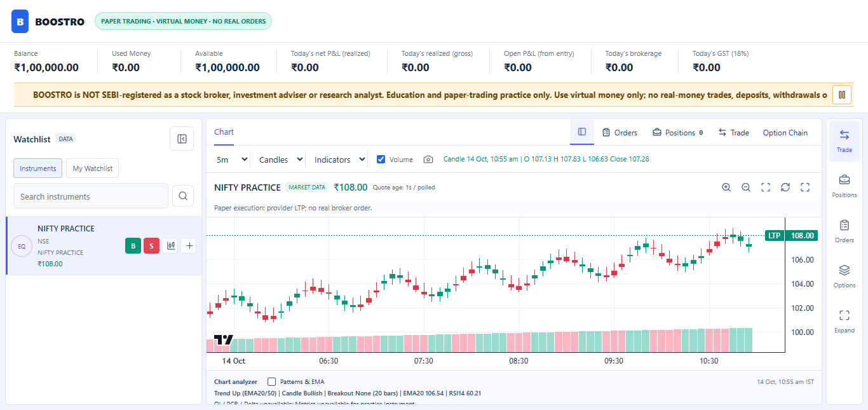
Task: Toggle the Volume checkbox
Action: [381, 160]
